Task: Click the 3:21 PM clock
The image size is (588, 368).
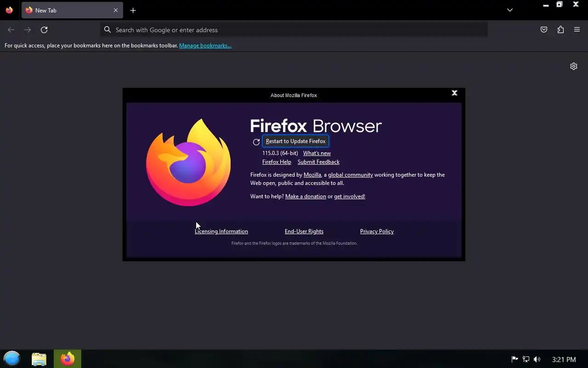Action: tap(564, 359)
